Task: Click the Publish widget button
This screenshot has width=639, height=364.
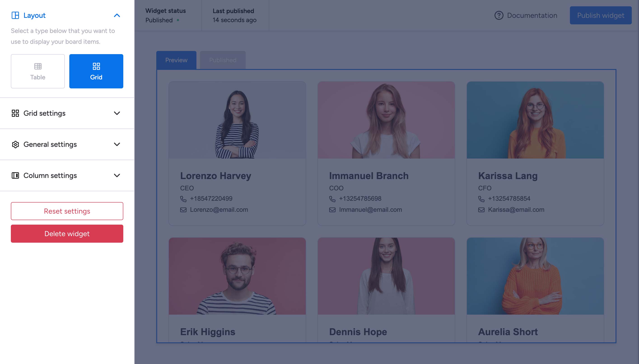Action: tap(600, 16)
